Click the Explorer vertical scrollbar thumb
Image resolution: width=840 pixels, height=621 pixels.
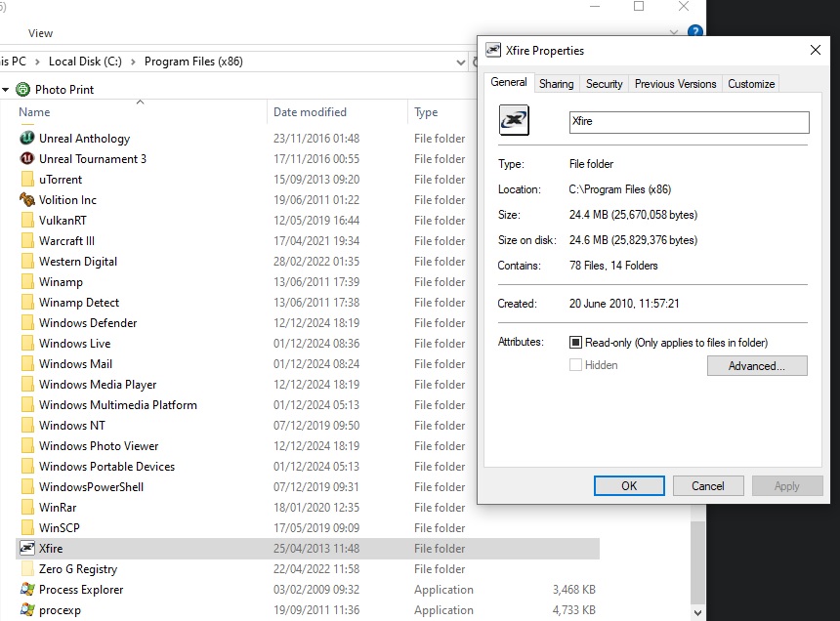tap(697, 561)
